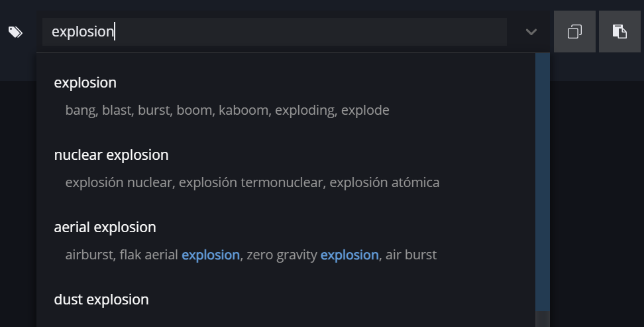Screen dimensions: 644x327
Task: Click the suggestion list scrollbar track
Action: tap(542, 179)
